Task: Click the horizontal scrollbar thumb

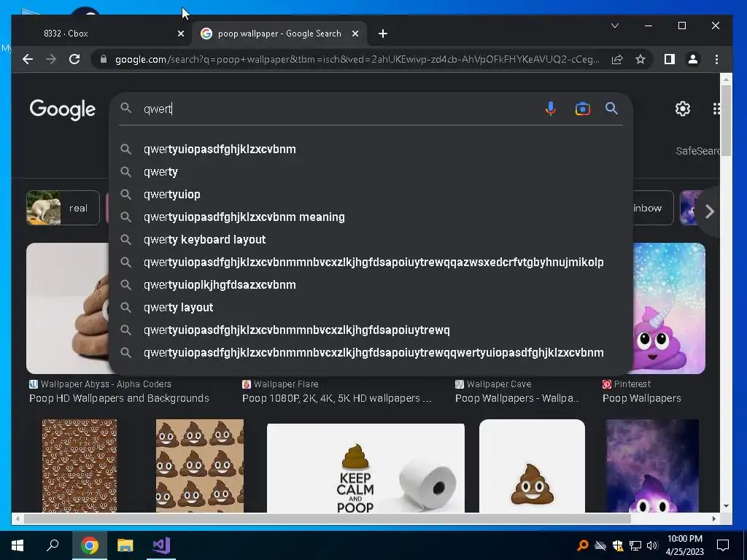Action: click(327, 518)
